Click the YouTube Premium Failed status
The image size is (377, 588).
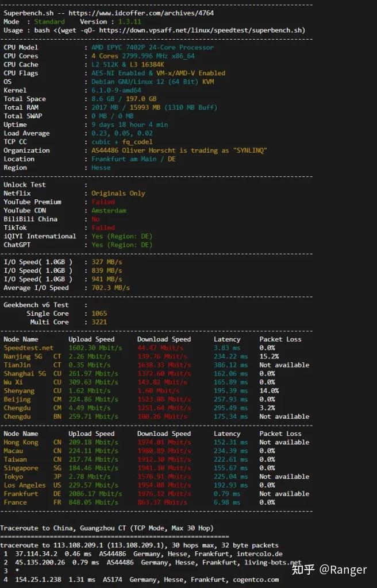point(103,202)
